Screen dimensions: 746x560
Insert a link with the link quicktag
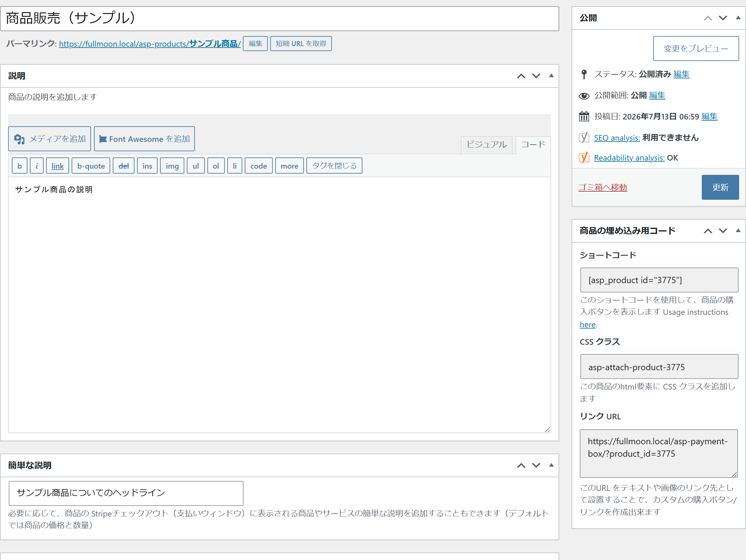click(57, 166)
